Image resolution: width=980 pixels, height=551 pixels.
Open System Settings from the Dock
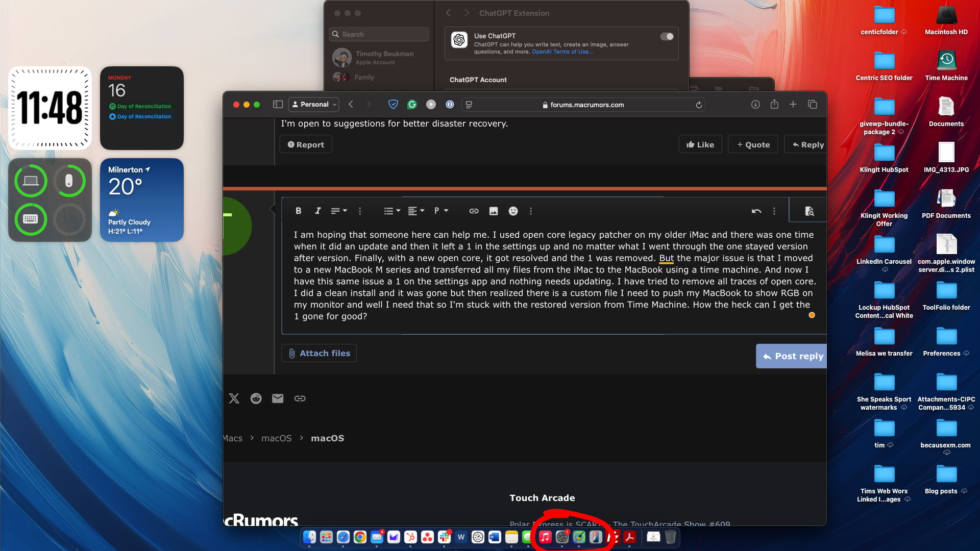click(x=562, y=537)
